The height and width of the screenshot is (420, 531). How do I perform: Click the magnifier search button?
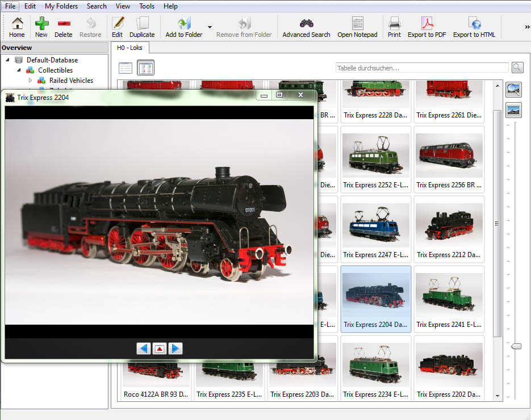[x=517, y=68]
